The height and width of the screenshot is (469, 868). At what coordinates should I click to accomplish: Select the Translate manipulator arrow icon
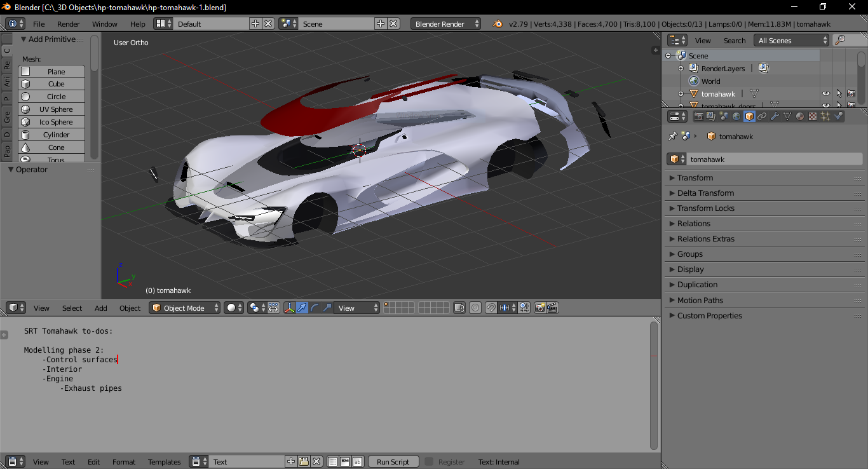pyautogui.click(x=302, y=308)
